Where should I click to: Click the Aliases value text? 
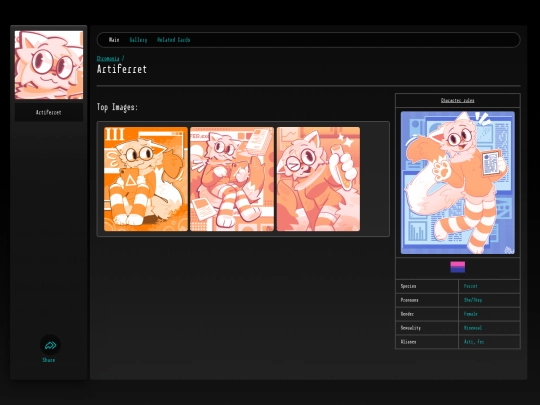[x=474, y=342]
